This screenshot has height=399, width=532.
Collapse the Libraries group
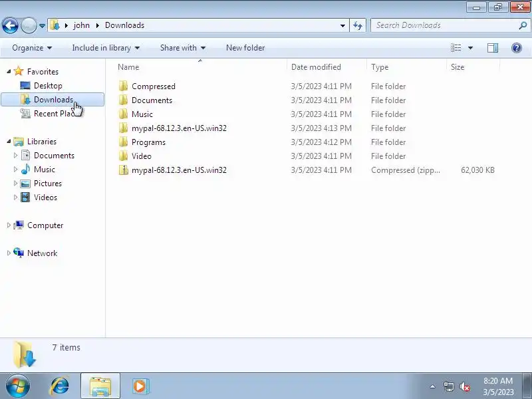(x=9, y=141)
